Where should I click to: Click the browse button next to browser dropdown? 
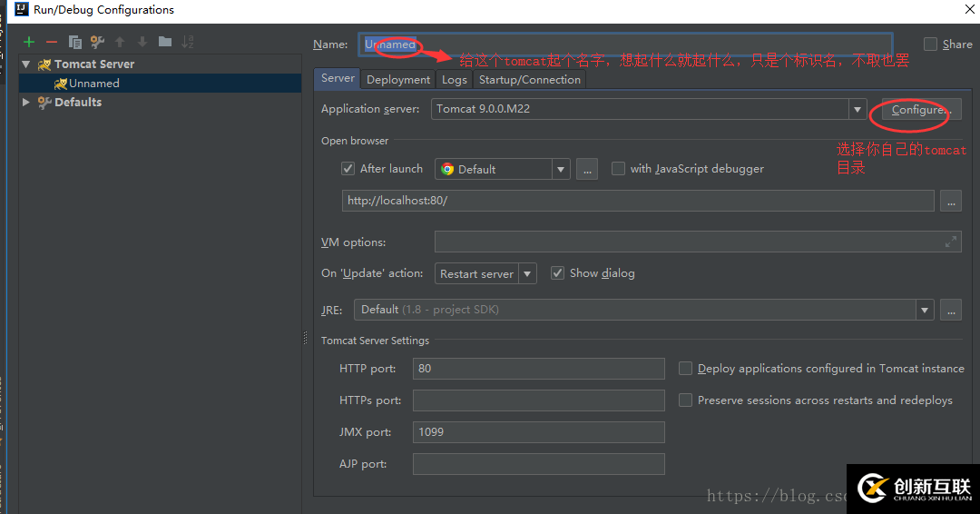[x=587, y=170]
